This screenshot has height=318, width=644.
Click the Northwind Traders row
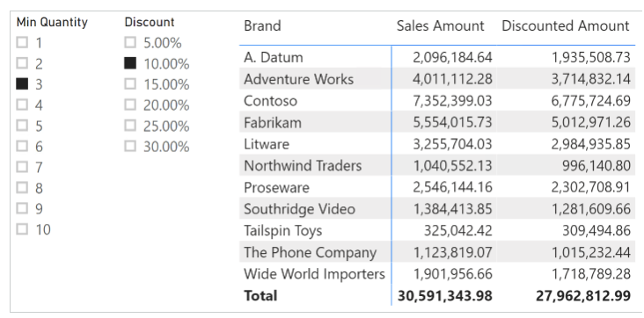[x=437, y=165]
